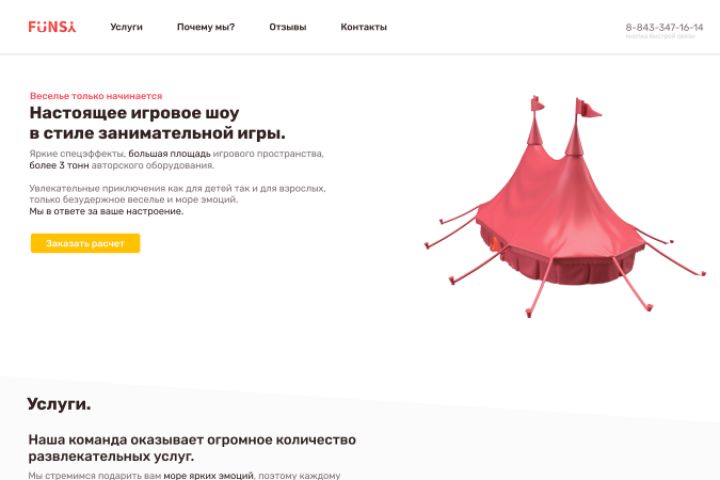The image size is (720, 480).
Task: Click the headline Настоящее игровое шоу
Action: [x=134, y=113]
